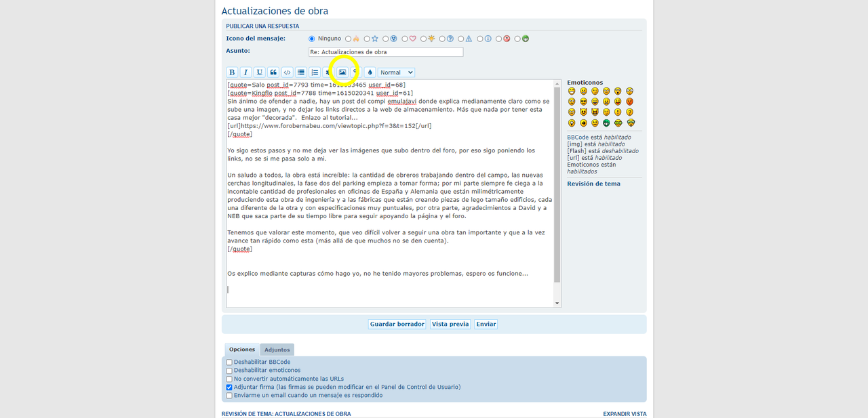Apply bold BBCode with the B button

point(232,72)
